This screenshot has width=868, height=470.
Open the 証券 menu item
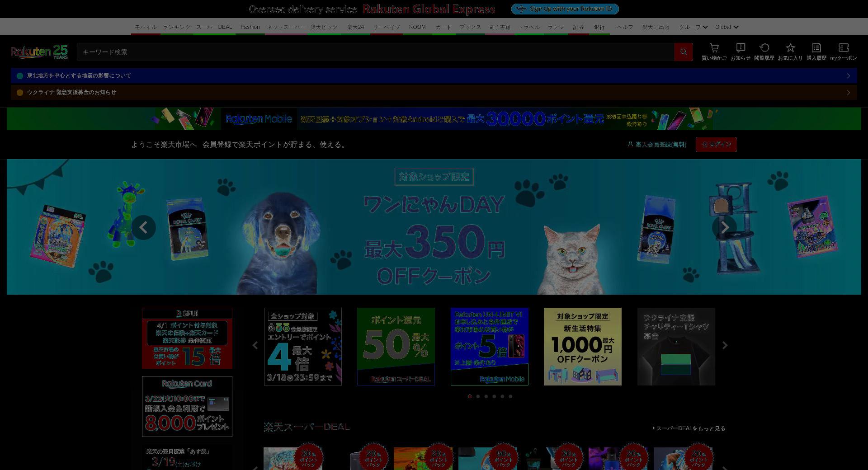pyautogui.click(x=578, y=27)
